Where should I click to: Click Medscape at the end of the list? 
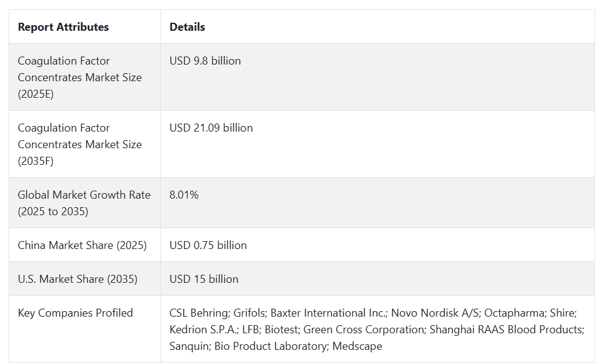[x=357, y=346]
